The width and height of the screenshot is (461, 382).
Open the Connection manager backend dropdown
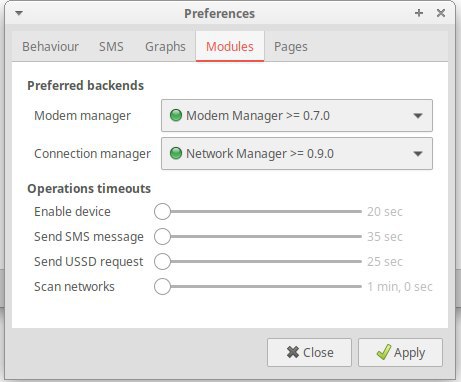297,153
